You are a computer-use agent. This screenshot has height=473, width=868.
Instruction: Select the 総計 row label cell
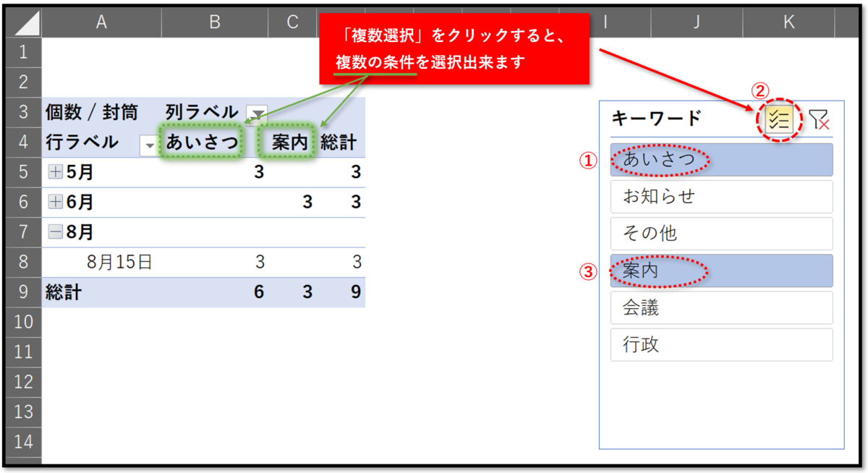[x=65, y=292]
